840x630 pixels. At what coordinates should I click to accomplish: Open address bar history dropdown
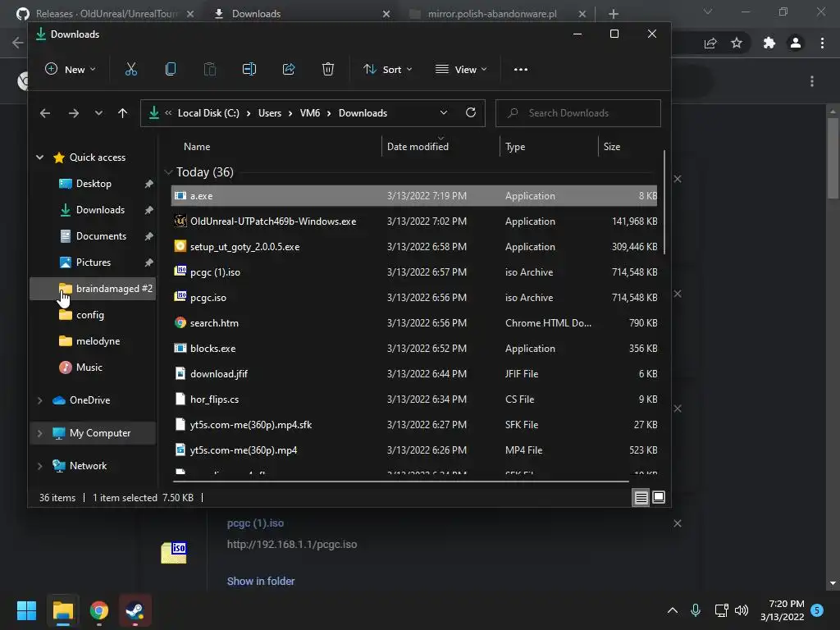(444, 112)
